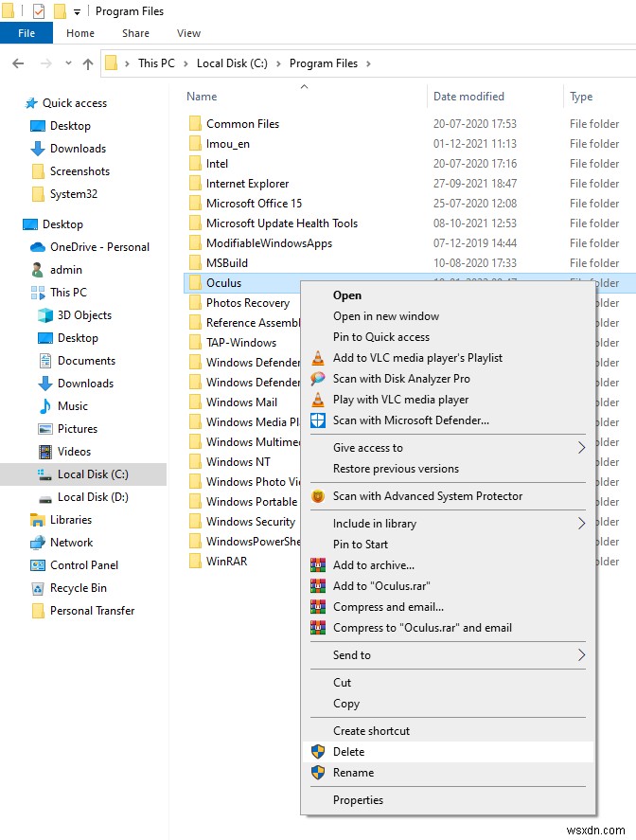Click the Recycle Bin icon in sidebar
Screen dimensions: 636x840
pyautogui.click(x=38, y=588)
